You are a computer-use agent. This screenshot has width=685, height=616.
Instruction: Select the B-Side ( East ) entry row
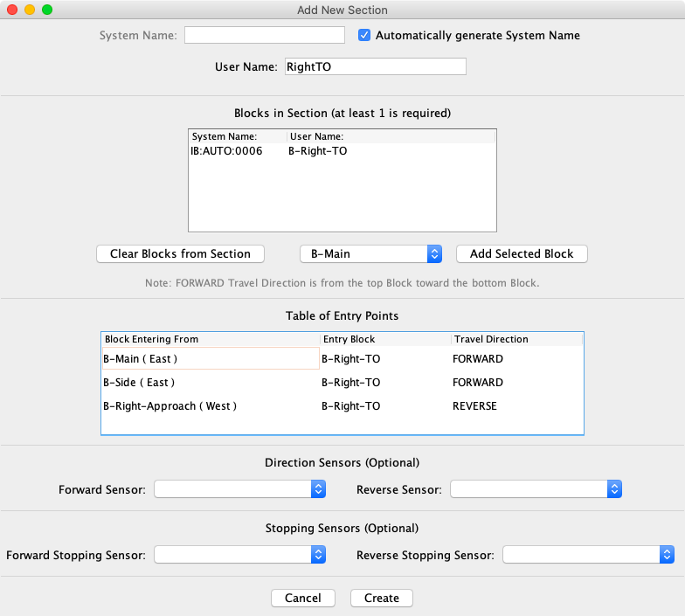210,382
